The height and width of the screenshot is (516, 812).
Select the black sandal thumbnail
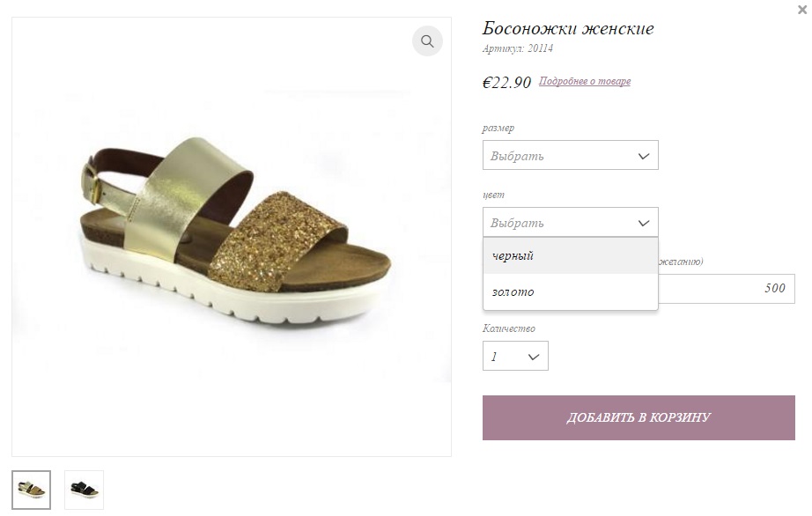point(84,490)
